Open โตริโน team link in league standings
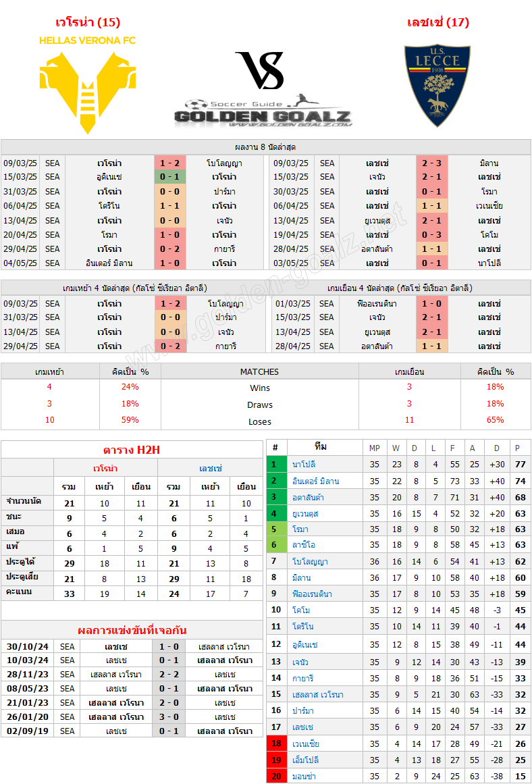532x784 pixels. coord(304,627)
